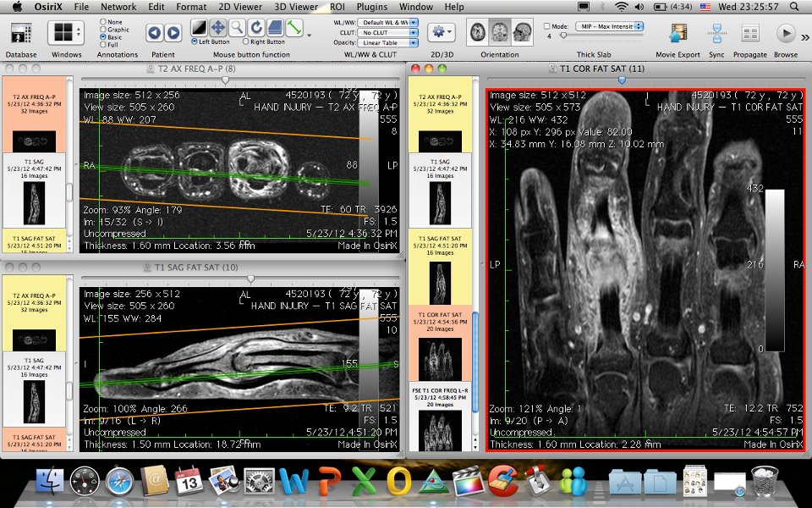Viewport: 812px width, 508px height.
Task: Enable series Sync
Action: [719, 32]
